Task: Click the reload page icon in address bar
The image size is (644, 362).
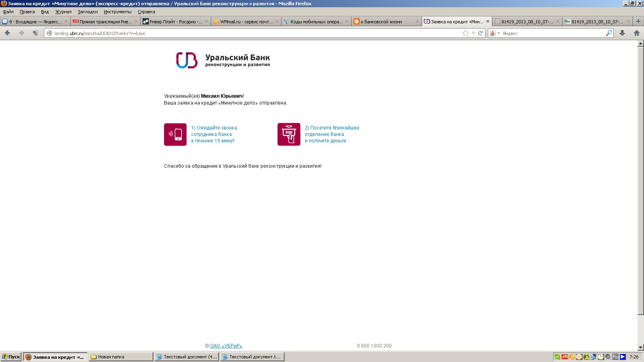Action: pos(480,33)
